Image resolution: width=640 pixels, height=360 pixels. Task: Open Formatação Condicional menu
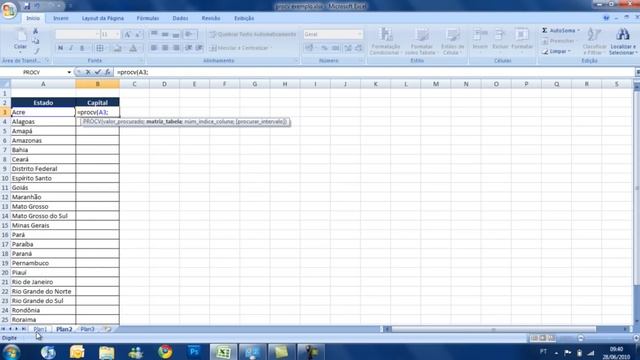[x=385, y=41]
